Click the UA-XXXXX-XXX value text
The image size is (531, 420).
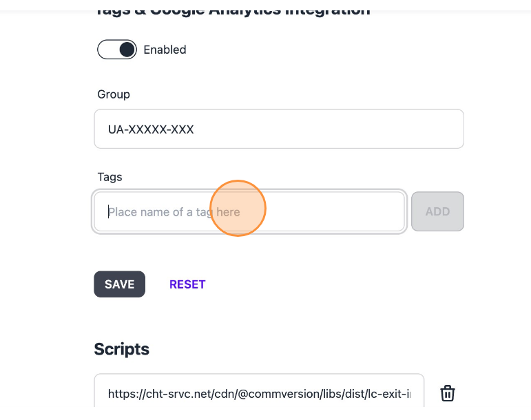151,129
